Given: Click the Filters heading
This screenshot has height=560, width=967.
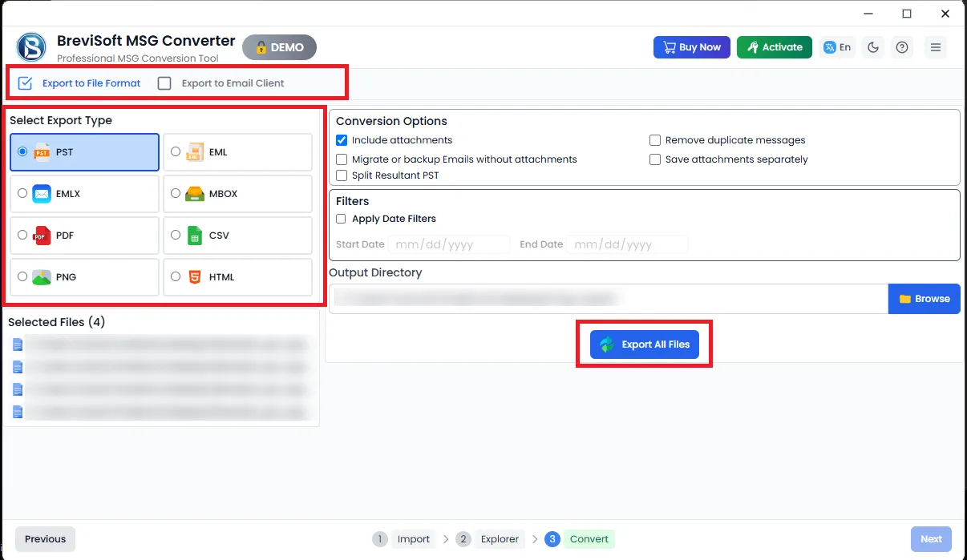Looking at the screenshot, I should click(352, 201).
